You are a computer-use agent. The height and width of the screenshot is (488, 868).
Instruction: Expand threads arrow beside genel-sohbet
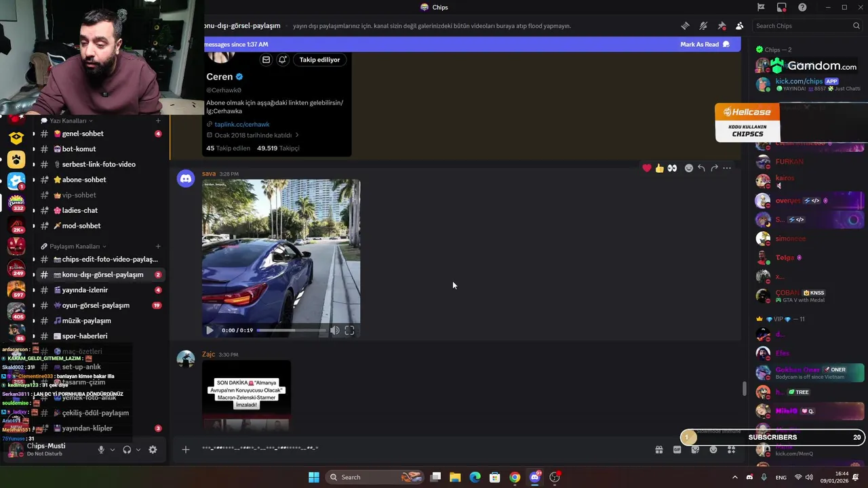tap(34, 134)
